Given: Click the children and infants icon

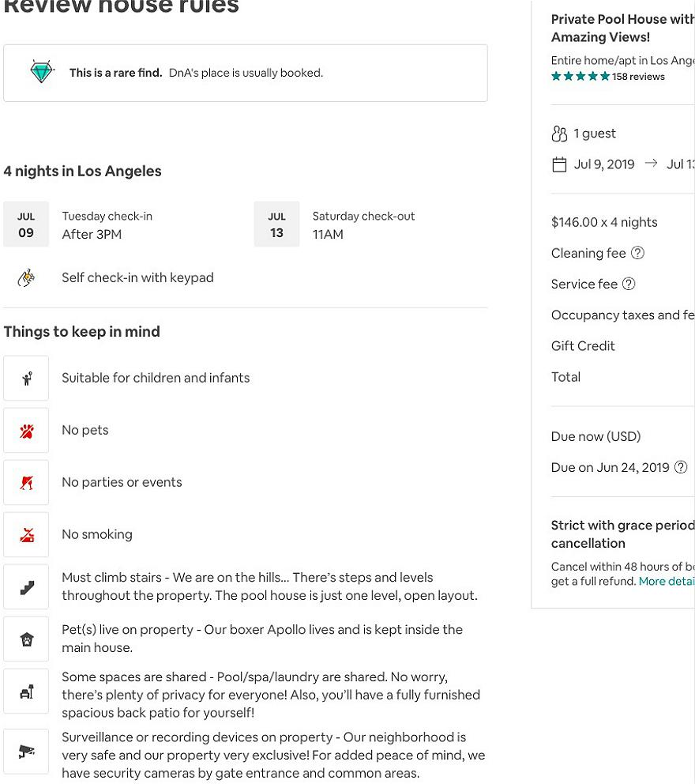Looking at the screenshot, I should (27, 379).
